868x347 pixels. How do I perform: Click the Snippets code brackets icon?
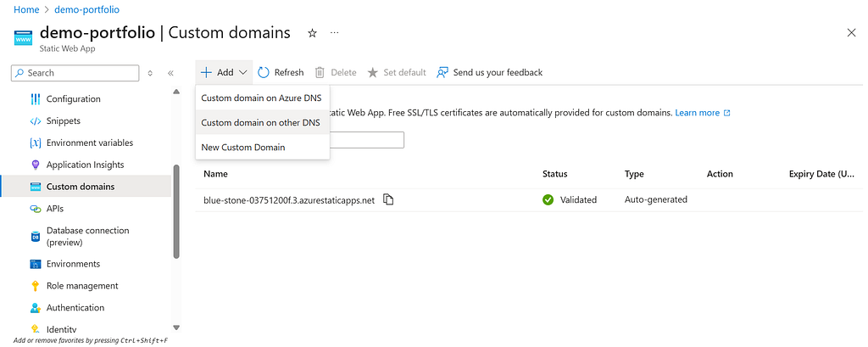pyautogui.click(x=36, y=120)
